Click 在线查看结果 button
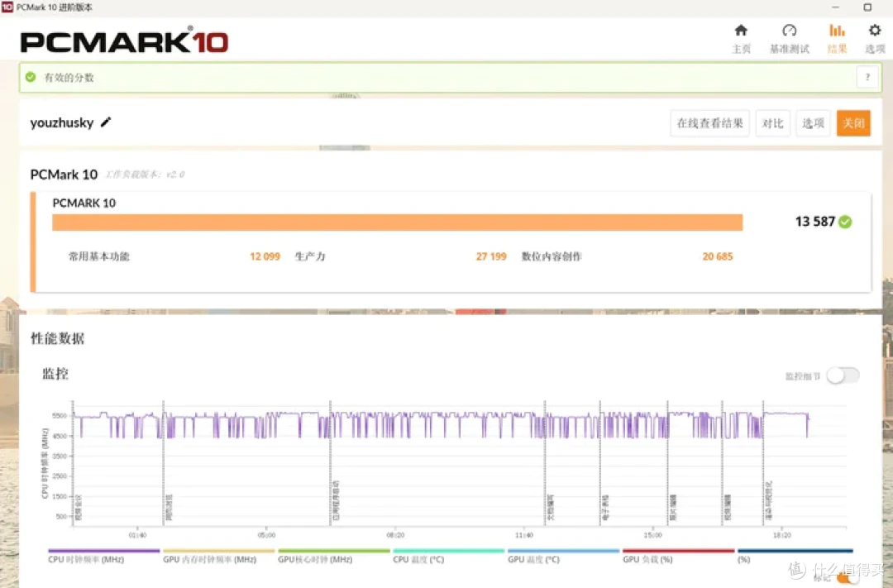 pos(709,123)
